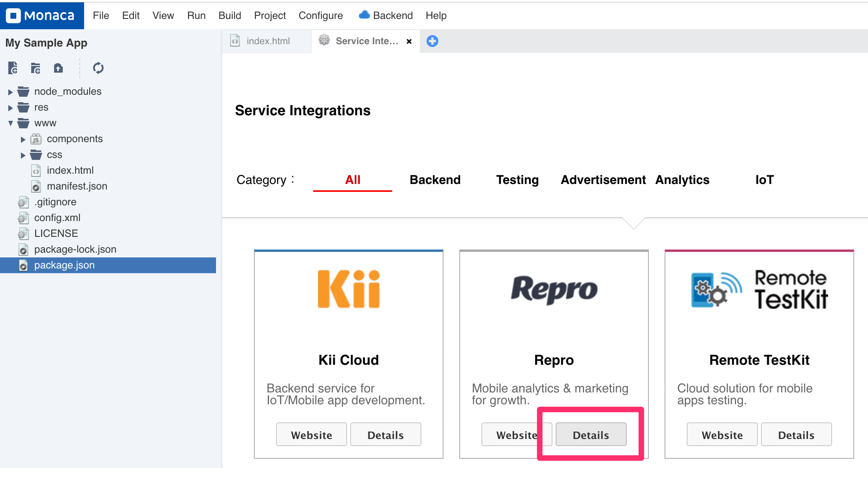Open the Run menu
The height and width of the screenshot is (484, 868).
coord(196,15)
